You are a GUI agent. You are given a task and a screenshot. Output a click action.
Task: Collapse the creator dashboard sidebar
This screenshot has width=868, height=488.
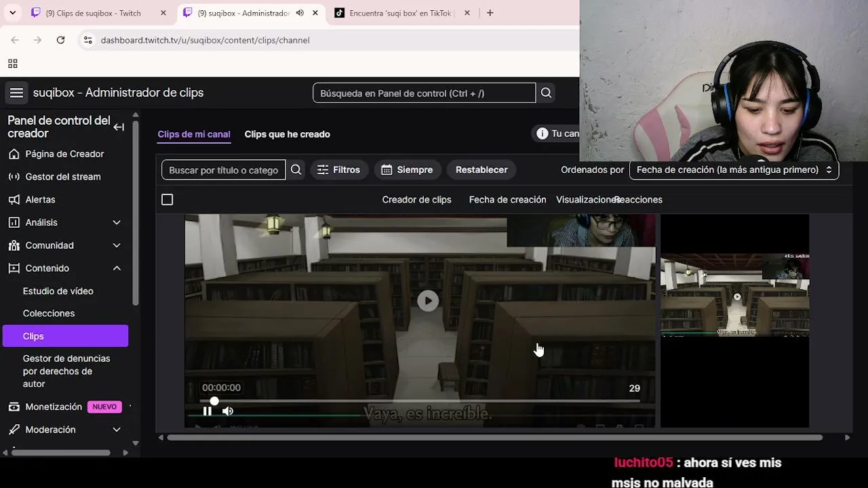[x=119, y=127]
